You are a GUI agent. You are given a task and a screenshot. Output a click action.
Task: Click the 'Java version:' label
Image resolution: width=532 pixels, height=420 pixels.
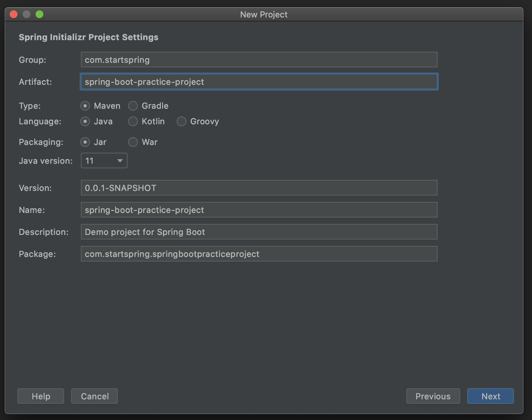(x=46, y=161)
